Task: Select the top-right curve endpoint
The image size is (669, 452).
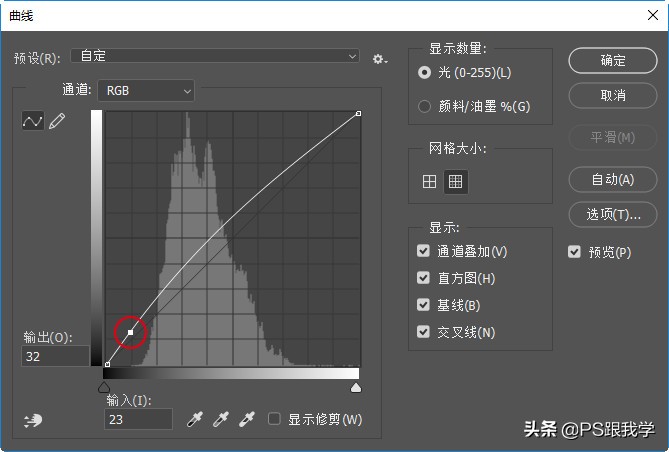Action: [358, 114]
